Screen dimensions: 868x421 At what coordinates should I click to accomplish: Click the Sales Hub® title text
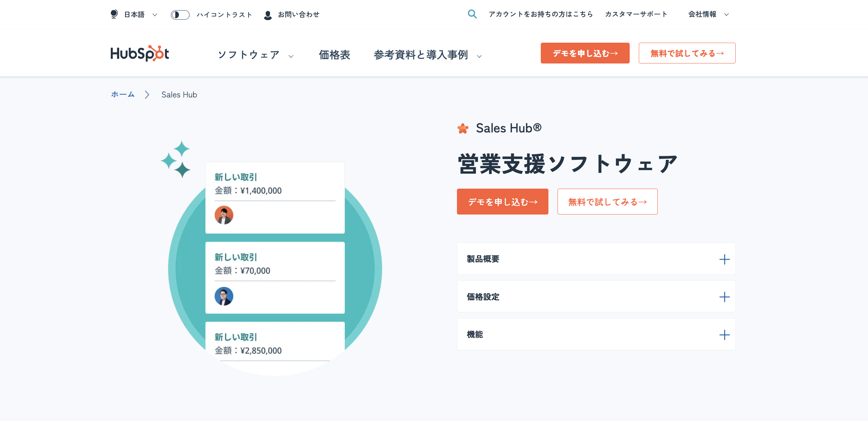click(x=509, y=128)
